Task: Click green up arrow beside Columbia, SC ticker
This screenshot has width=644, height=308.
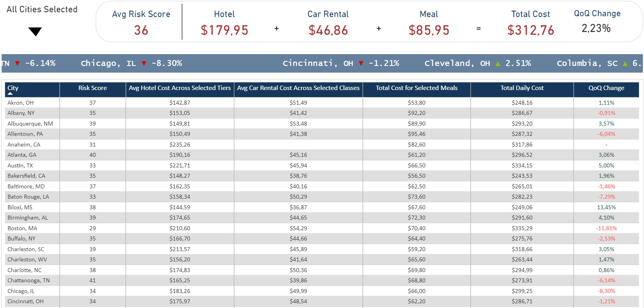Action: 625,64
